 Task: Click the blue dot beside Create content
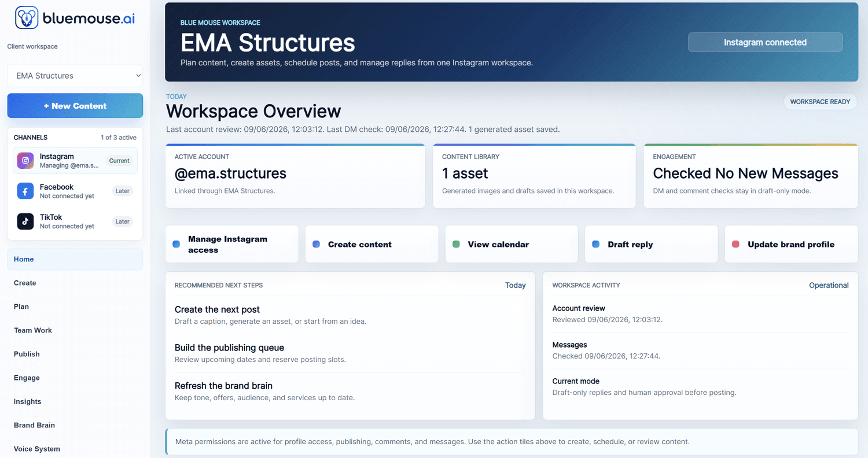(x=317, y=245)
